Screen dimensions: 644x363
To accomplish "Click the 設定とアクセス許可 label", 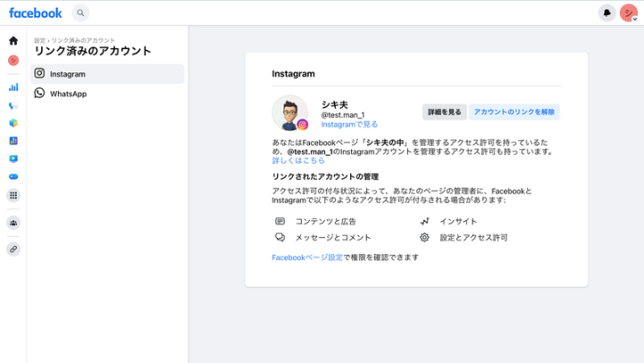I will pos(473,237).
